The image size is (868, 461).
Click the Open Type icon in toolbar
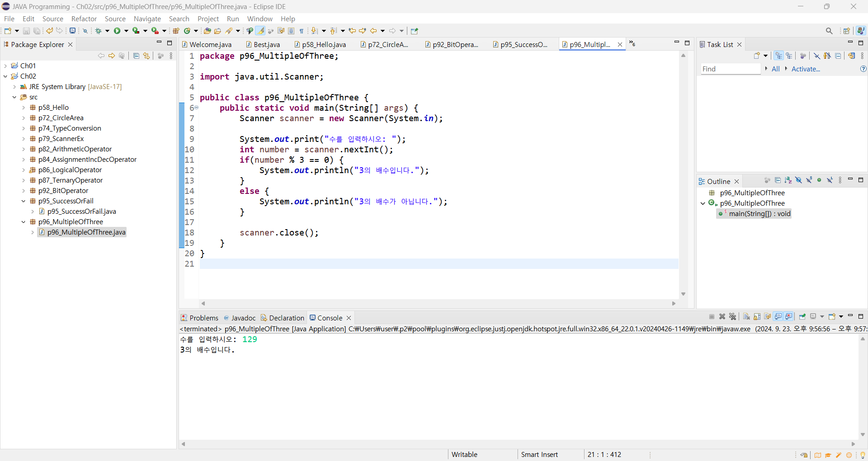[x=208, y=31]
